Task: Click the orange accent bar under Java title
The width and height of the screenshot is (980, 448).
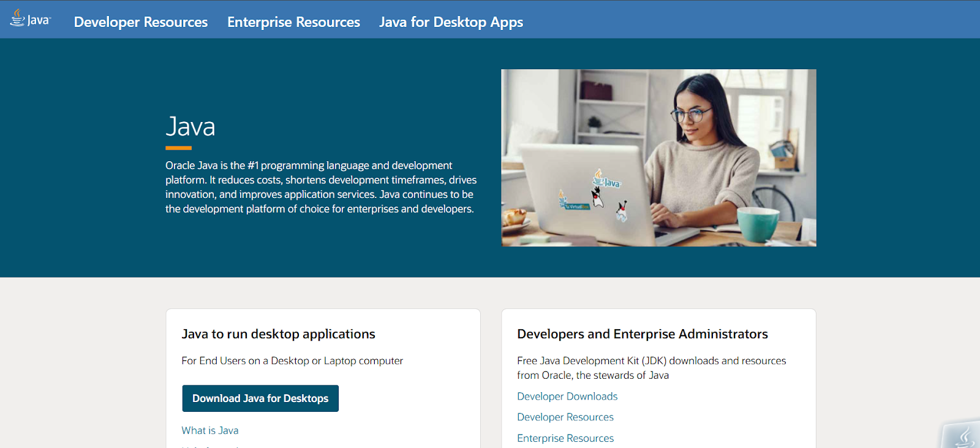Action: click(x=178, y=148)
